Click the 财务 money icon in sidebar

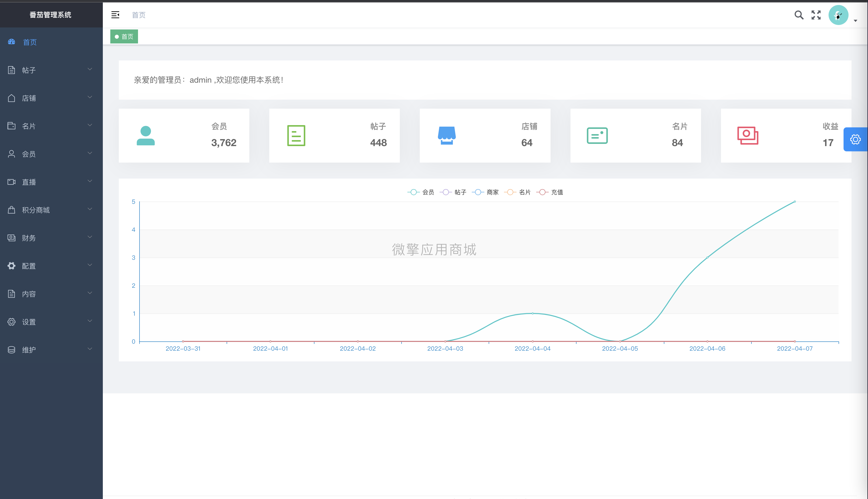click(x=12, y=238)
